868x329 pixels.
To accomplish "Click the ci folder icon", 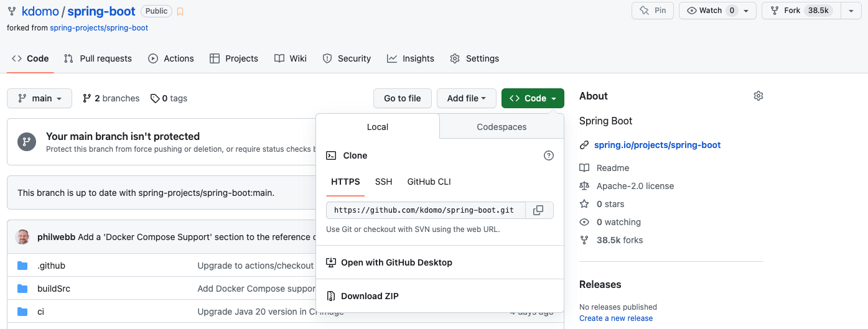I will [22, 312].
